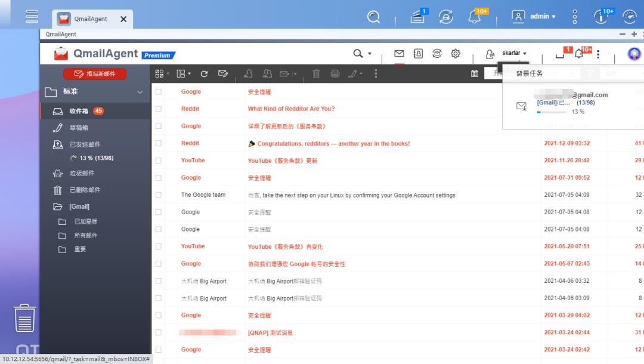Open QmailAgent settings gear
Viewport: 644px width, 364px height.
pyautogui.click(x=456, y=53)
